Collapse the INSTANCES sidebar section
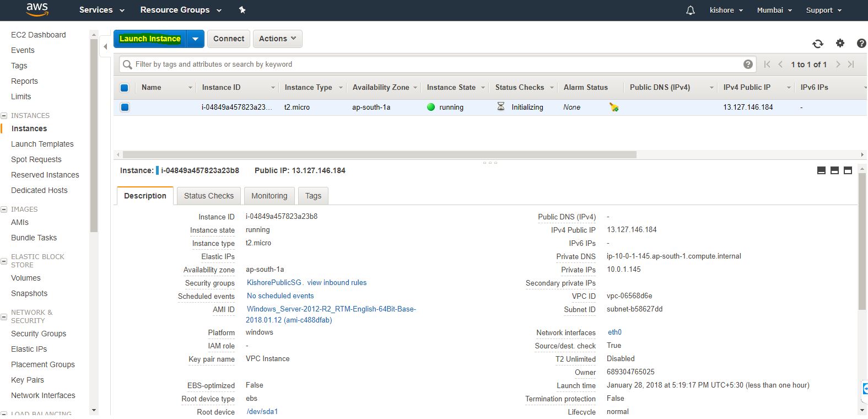Viewport: 868px width, 419px height. 4,116
